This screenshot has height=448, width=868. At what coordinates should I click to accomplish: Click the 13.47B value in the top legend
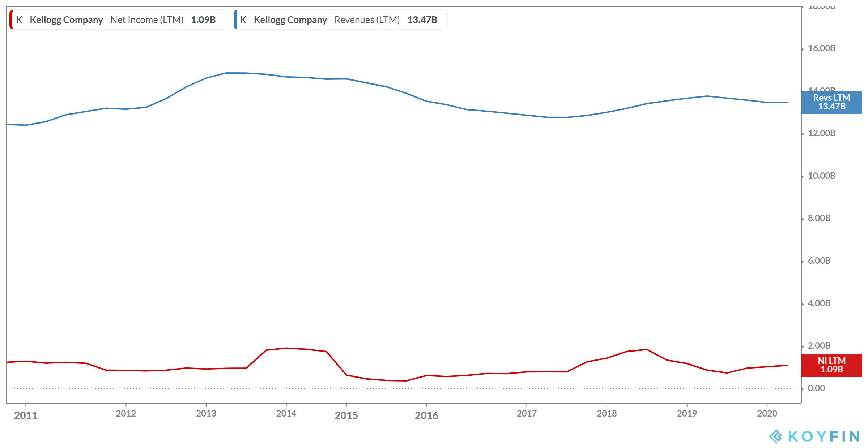422,20
